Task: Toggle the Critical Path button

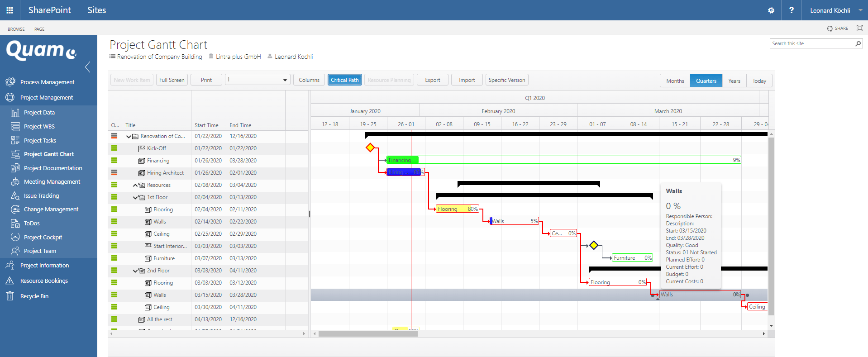Action: point(344,80)
